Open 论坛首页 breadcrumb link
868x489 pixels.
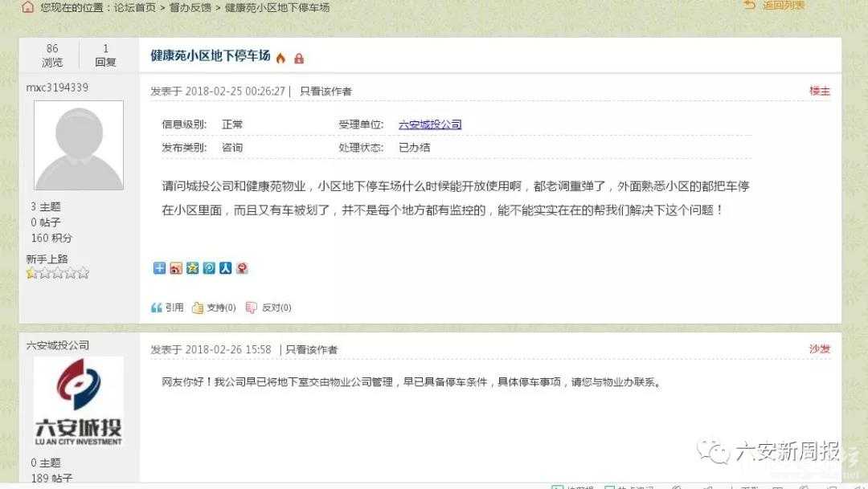click(x=134, y=8)
